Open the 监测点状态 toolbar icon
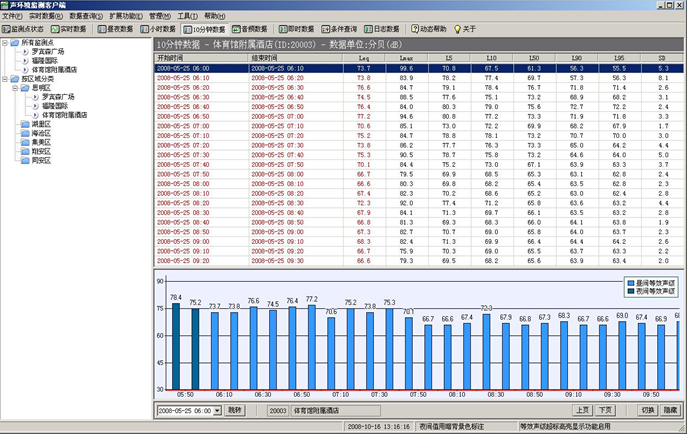 23,30
